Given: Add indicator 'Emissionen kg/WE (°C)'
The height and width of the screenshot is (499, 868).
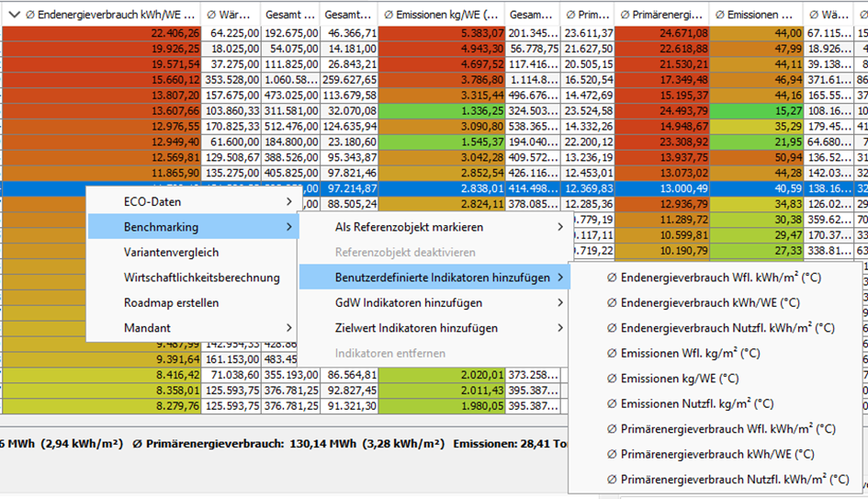Looking at the screenshot, I should [675, 378].
